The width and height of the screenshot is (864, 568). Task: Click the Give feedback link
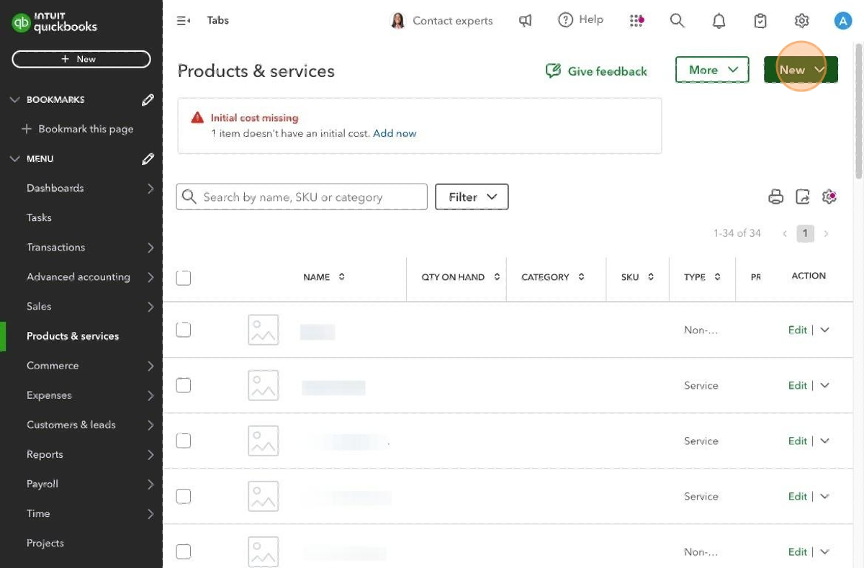(596, 71)
